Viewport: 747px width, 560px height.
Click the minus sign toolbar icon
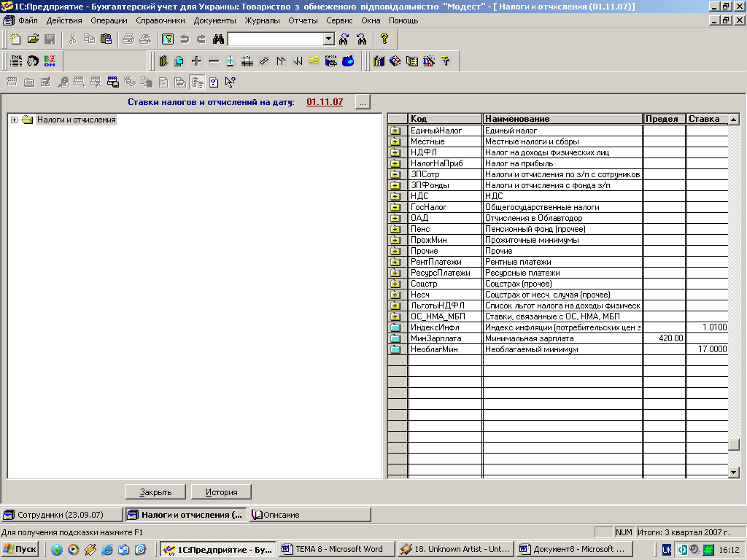click(214, 61)
